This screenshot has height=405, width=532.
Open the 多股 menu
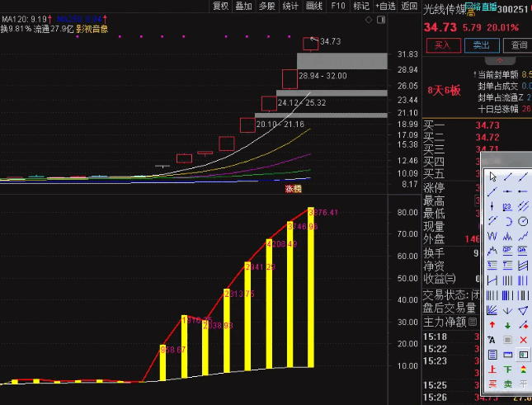click(267, 6)
